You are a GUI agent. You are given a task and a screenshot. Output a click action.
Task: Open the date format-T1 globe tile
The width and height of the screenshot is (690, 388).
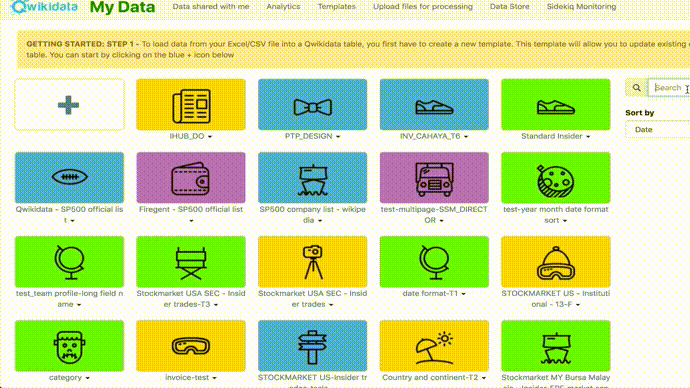click(434, 262)
